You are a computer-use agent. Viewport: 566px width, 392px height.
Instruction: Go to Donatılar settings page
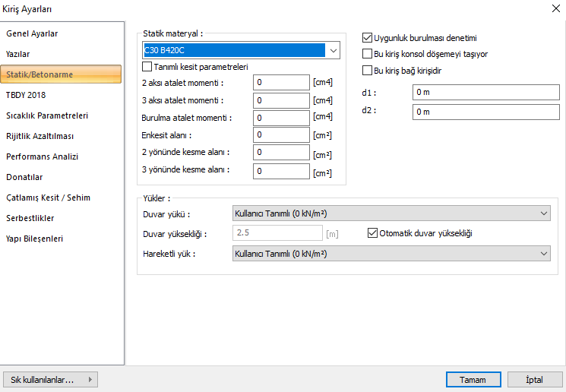24,177
